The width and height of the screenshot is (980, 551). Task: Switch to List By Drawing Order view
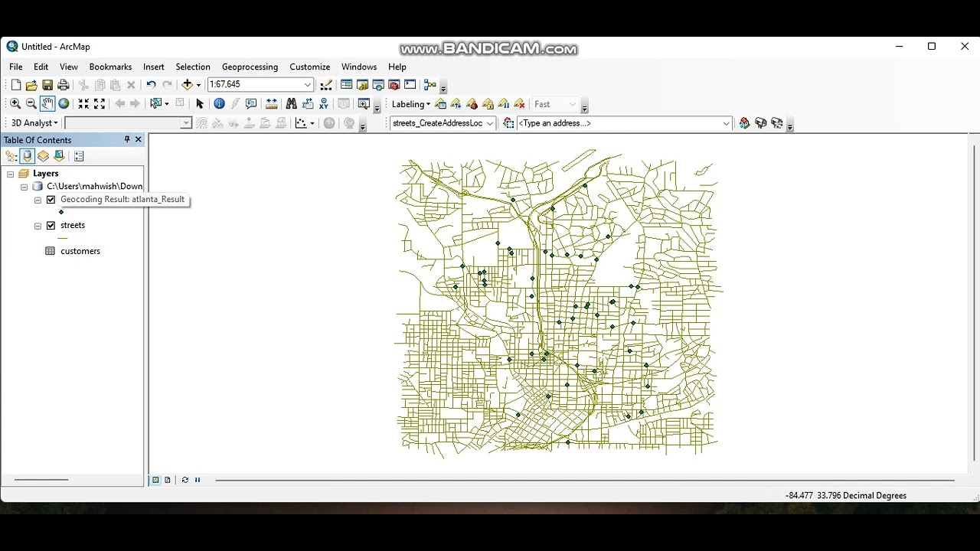[11, 156]
